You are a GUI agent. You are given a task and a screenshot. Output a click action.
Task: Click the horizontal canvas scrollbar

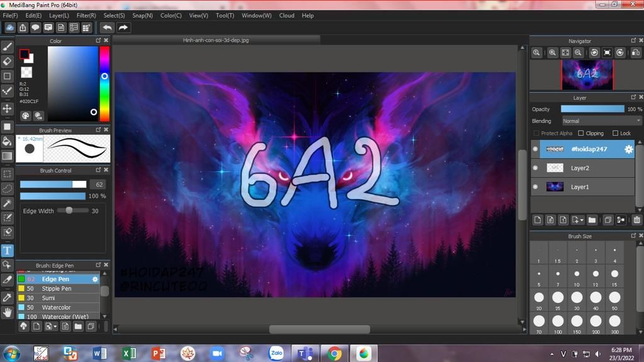(x=319, y=329)
